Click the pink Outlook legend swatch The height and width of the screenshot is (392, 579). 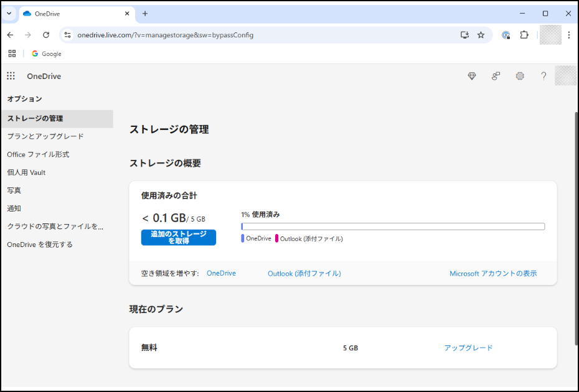[x=276, y=238]
